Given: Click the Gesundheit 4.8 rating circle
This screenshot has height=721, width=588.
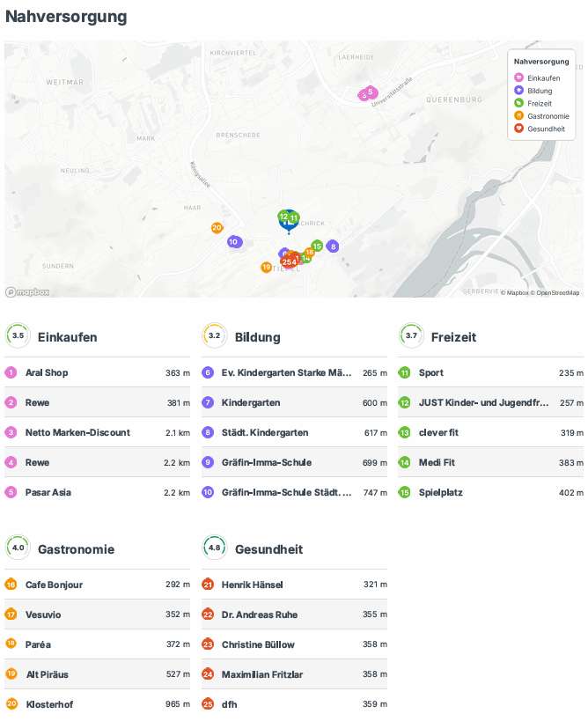Looking at the screenshot, I should pos(214,548).
